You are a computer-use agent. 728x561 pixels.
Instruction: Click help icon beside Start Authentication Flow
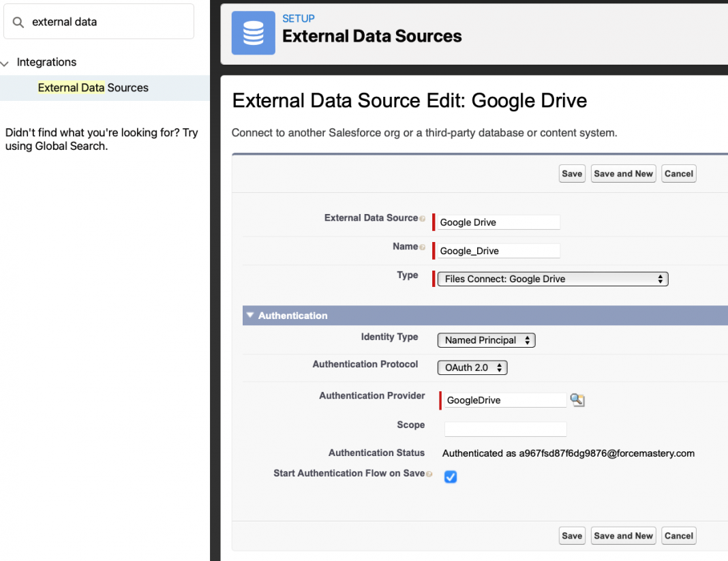(x=429, y=474)
